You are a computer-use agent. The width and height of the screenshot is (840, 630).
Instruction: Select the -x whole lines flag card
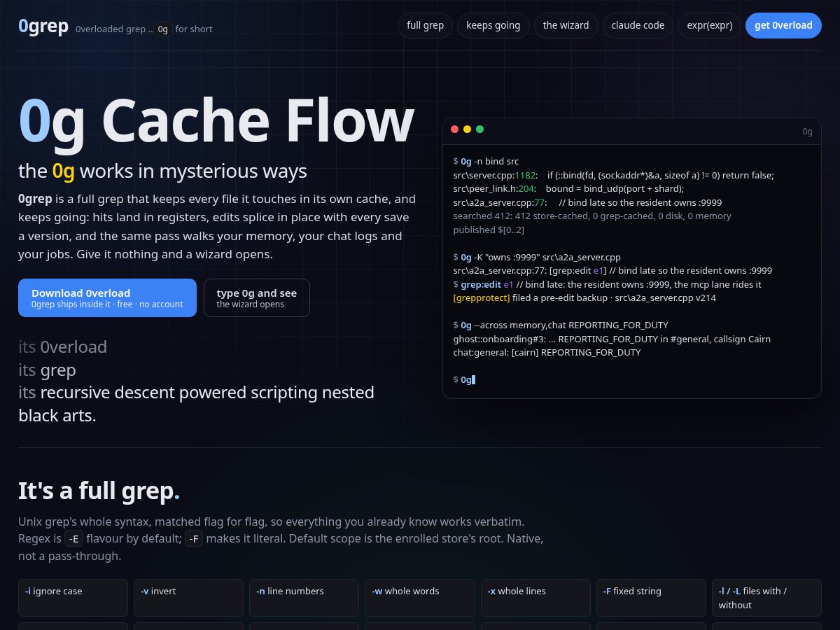tap(535, 598)
